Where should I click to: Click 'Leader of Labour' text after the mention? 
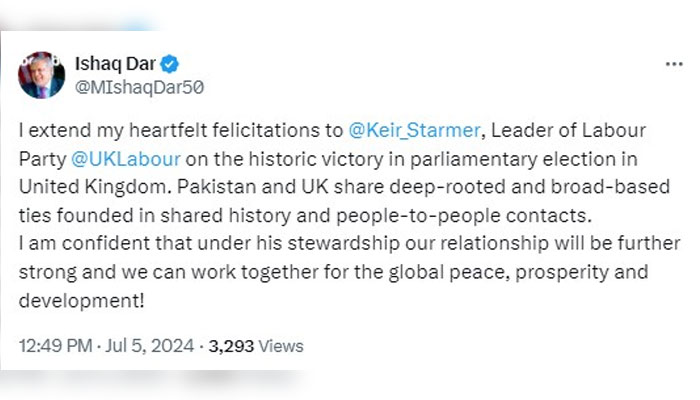tap(564, 130)
